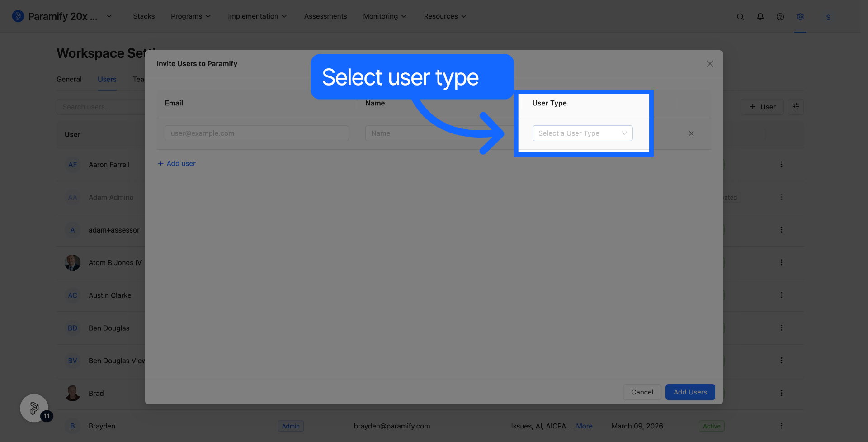Click the Search users field
Image resolution: width=868 pixels, height=442 pixels.
click(x=100, y=107)
